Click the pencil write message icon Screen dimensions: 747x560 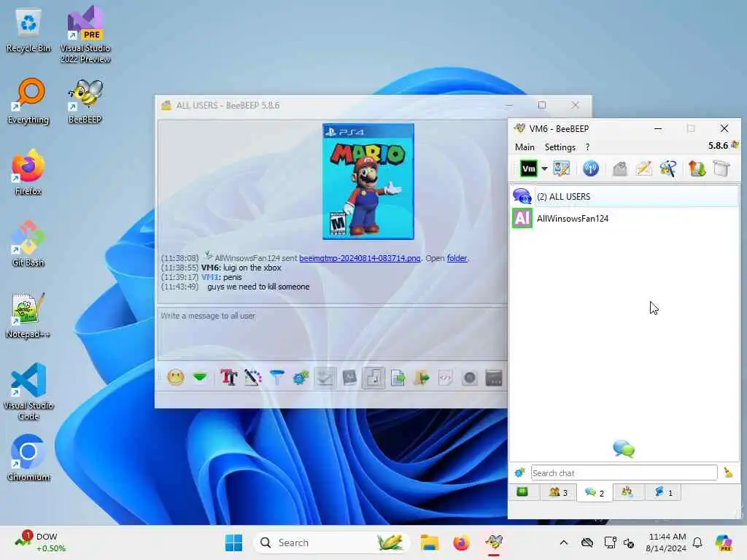(643, 168)
